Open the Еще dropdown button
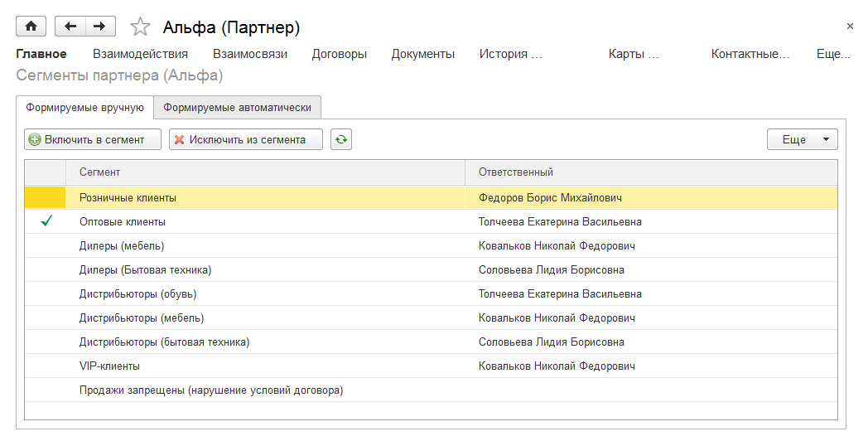The width and height of the screenshot is (868, 441). 802,139
